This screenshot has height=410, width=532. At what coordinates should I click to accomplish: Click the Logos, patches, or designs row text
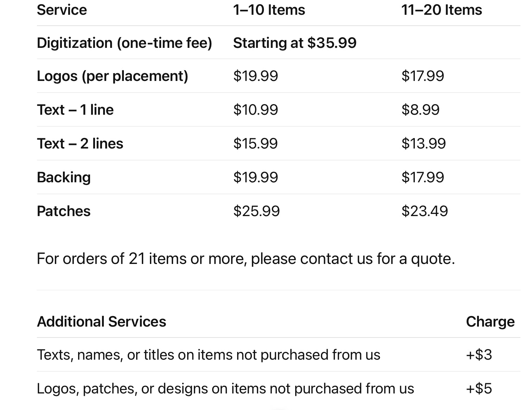[x=225, y=389]
